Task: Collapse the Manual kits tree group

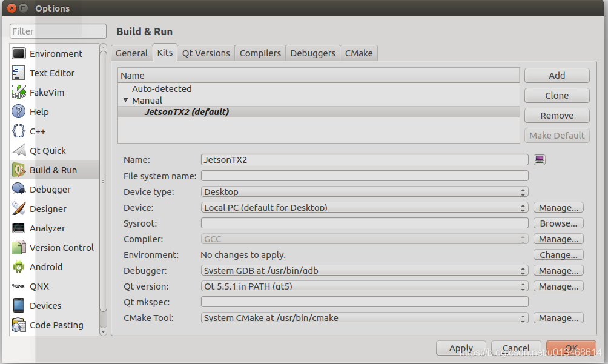Action: coord(125,100)
